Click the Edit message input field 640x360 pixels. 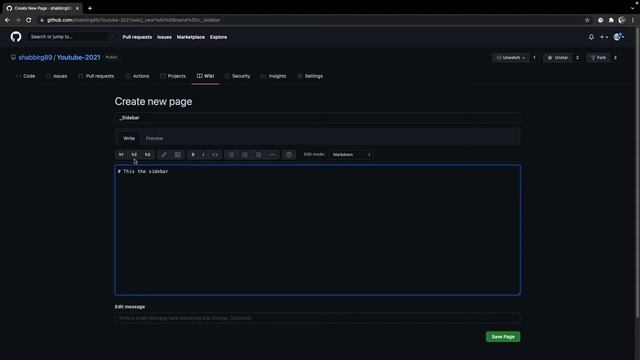point(318,318)
